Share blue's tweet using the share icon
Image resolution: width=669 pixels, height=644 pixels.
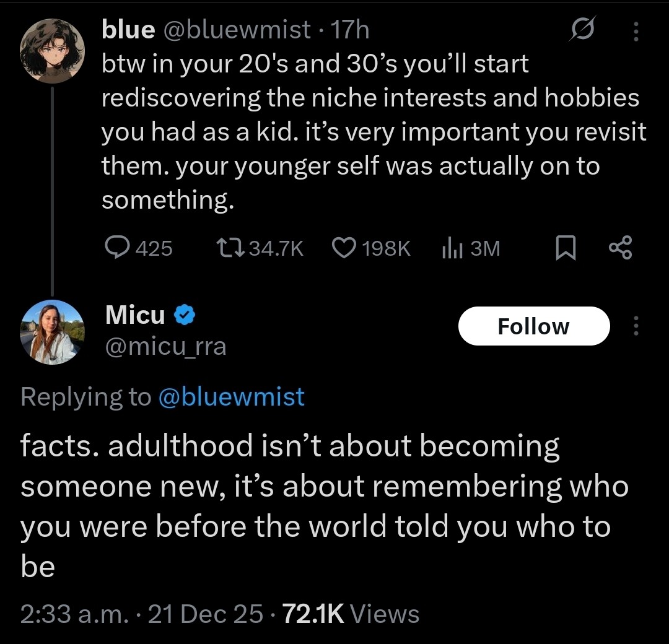click(620, 248)
